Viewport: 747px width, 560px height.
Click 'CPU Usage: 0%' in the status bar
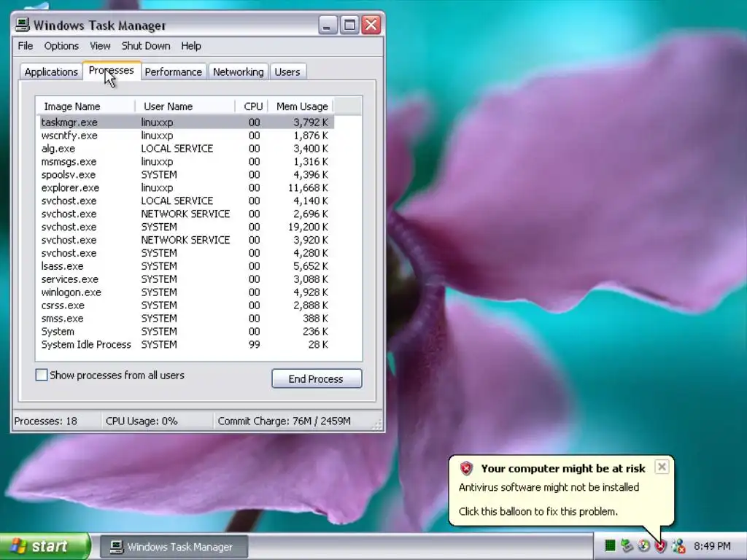142,421
